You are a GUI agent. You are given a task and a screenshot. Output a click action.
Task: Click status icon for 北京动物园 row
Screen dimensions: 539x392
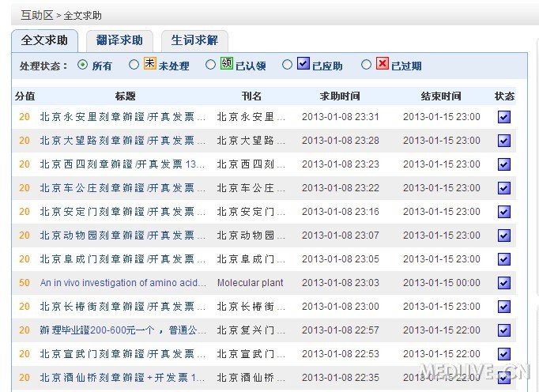504,236
